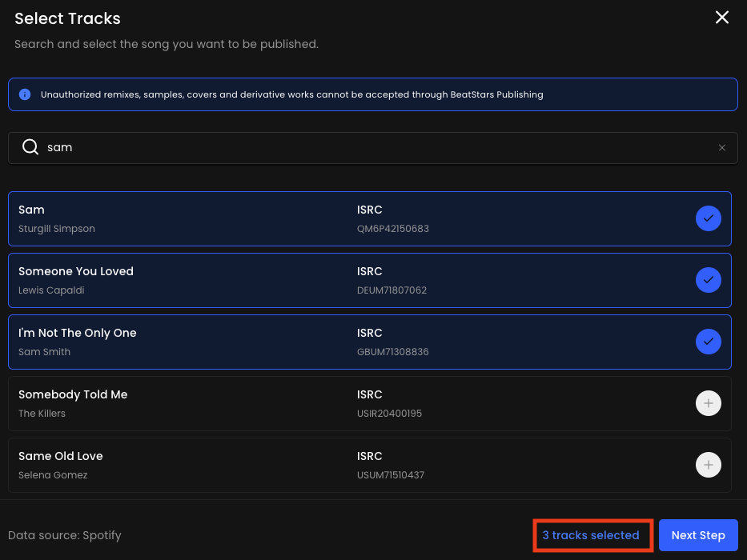Deselect Someone You Loved checkmark
747x560 pixels.
708,280
